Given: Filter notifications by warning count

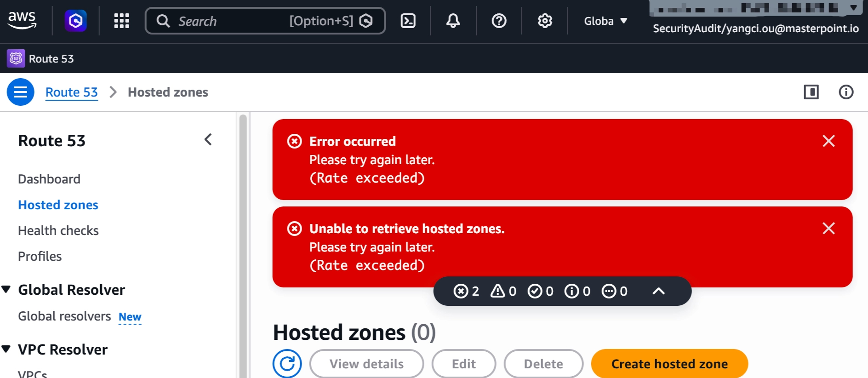Looking at the screenshot, I should coord(503,291).
